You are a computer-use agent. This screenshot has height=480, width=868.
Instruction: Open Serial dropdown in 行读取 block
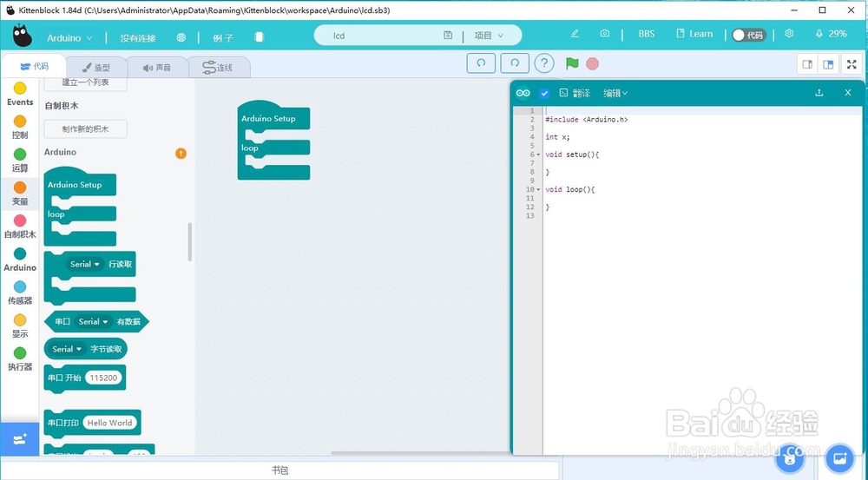click(x=85, y=264)
